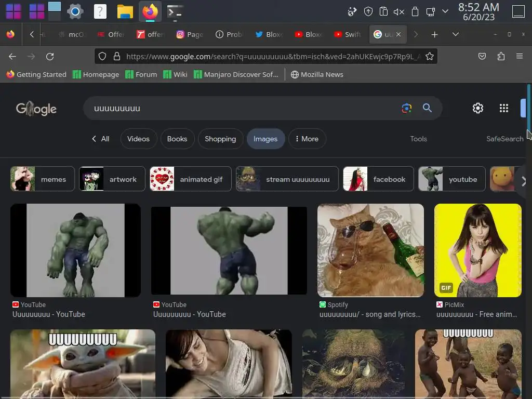The image size is (532, 399).
Task: Open the Getting Started bookmark
Action: tap(36, 74)
